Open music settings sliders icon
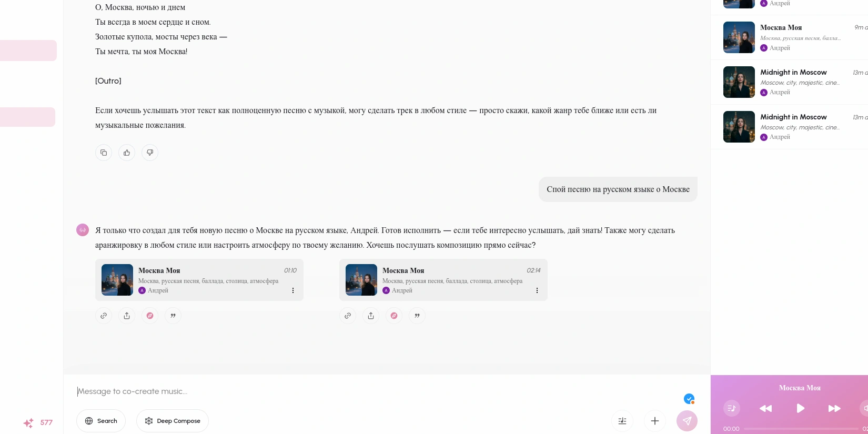 point(622,421)
